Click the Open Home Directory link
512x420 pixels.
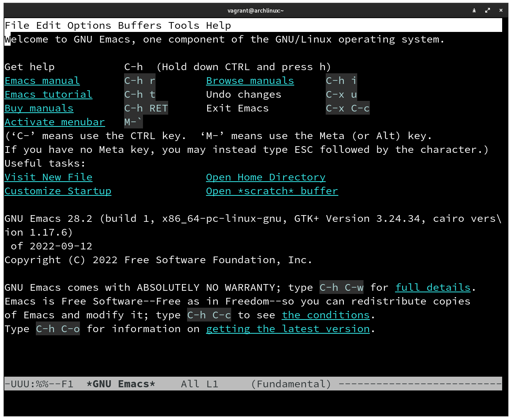click(266, 177)
